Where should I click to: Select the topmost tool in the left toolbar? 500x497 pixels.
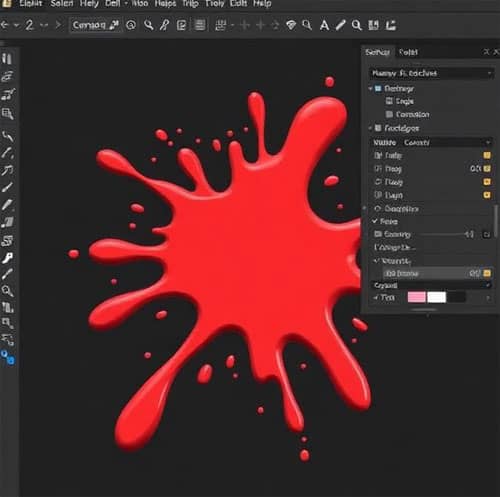pos(7,59)
